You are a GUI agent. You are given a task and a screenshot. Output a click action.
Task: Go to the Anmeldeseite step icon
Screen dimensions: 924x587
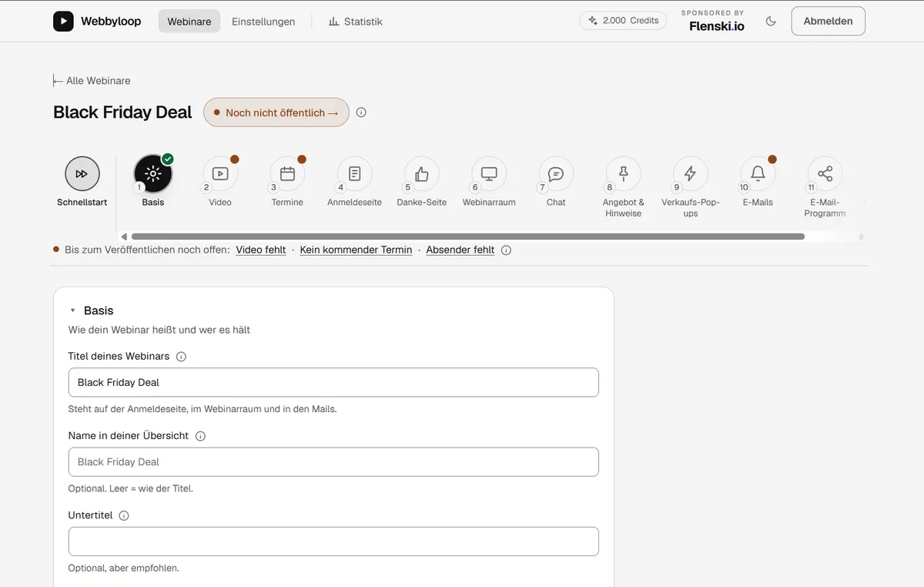click(x=354, y=174)
